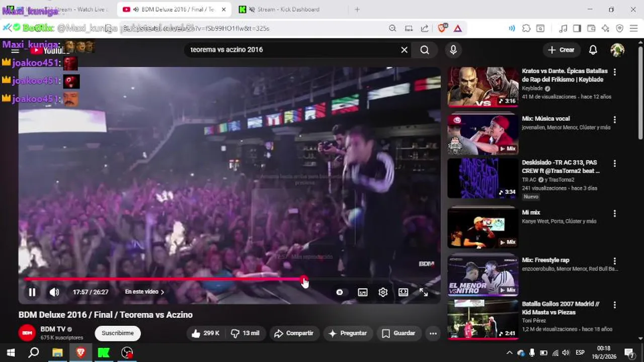Switch to the Stream - Kick Dashboard tab
The height and width of the screenshot is (362, 644).
[288, 9]
